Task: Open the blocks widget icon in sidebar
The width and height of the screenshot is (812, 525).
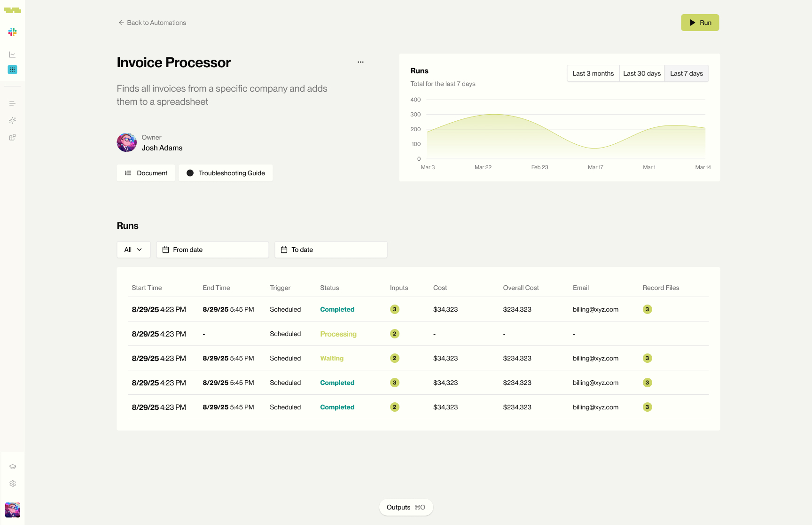Action: point(12,137)
